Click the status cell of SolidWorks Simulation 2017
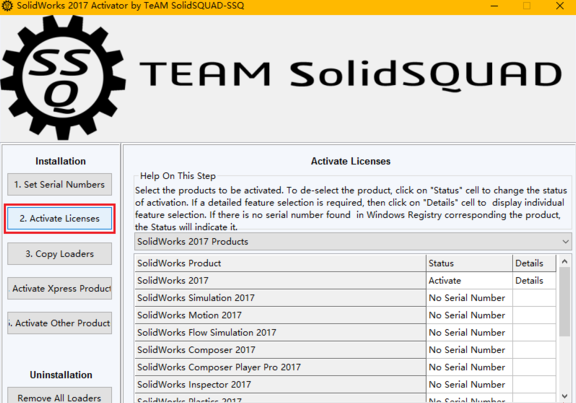The width and height of the screenshot is (576, 403). pyautogui.click(x=469, y=298)
